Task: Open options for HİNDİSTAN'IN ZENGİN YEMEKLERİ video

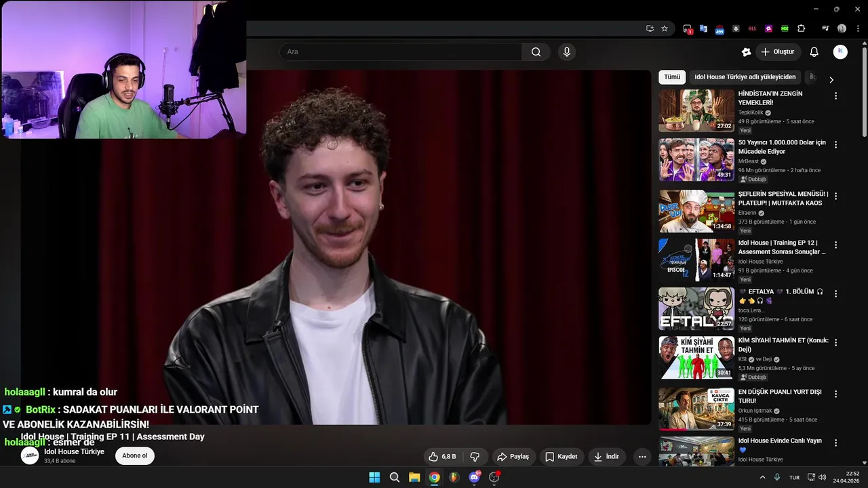Action: click(x=835, y=96)
